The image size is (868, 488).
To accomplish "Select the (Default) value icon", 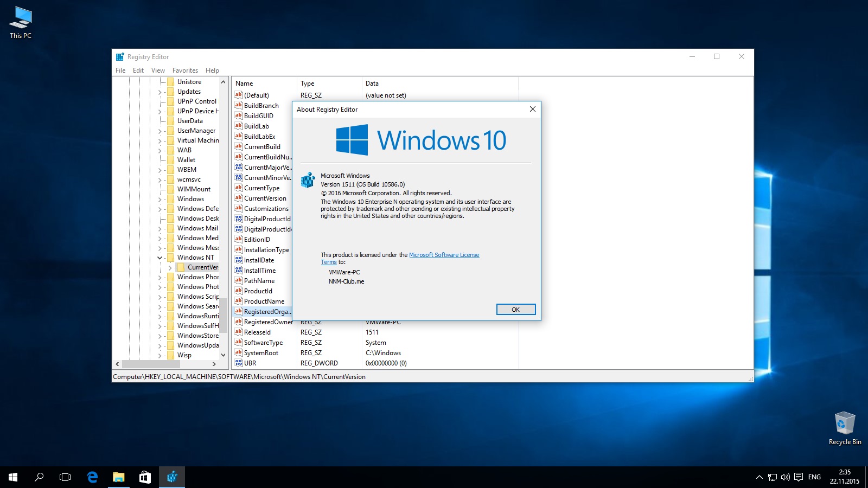I will tap(238, 95).
